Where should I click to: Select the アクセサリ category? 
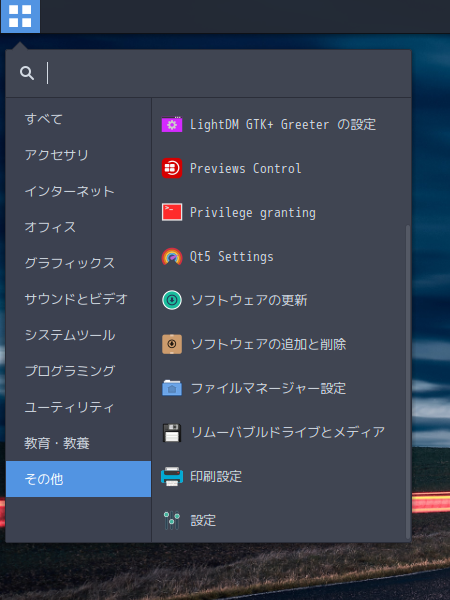78,155
